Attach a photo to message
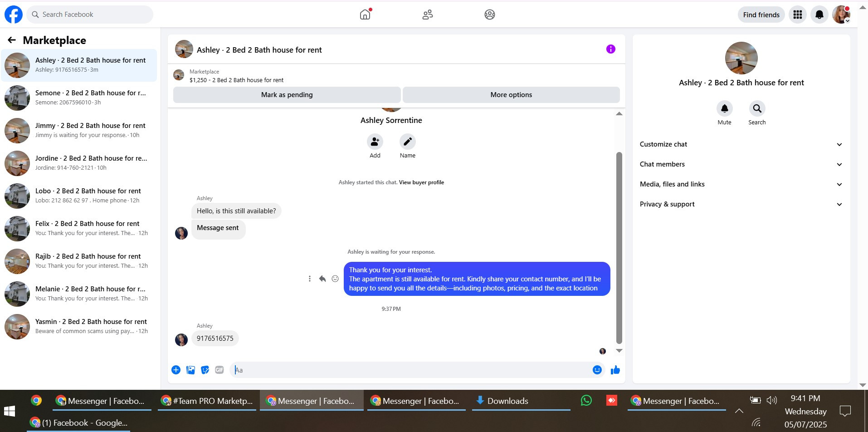This screenshot has height=432, width=868. coord(191,370)
